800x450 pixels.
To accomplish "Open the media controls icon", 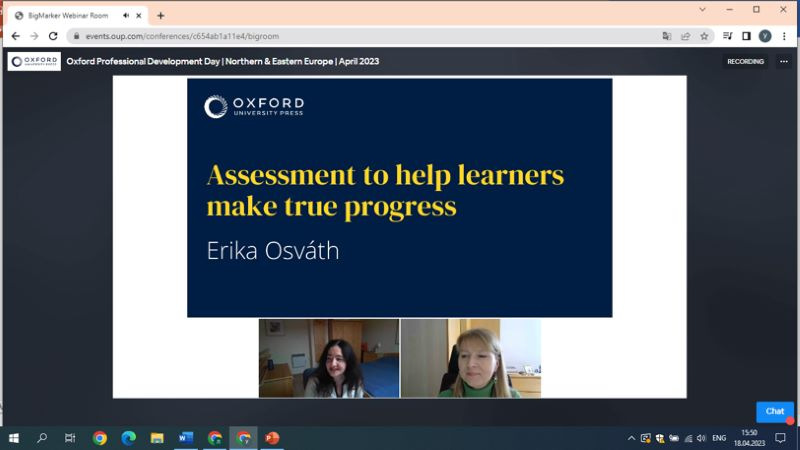I will coord(728,36).
